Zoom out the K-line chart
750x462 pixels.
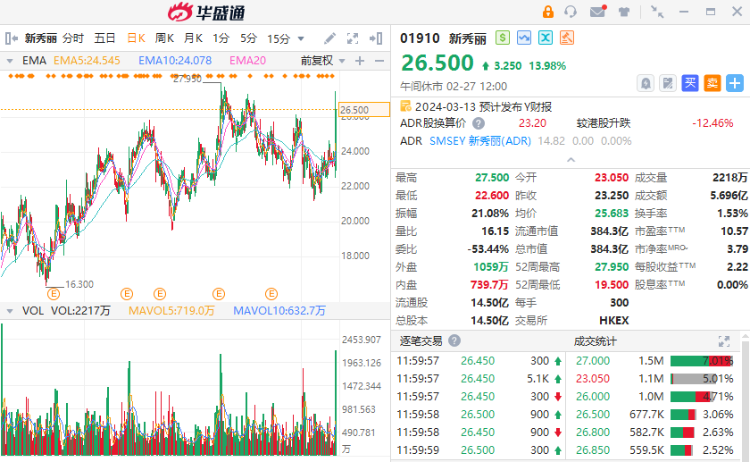click(379, 61)
